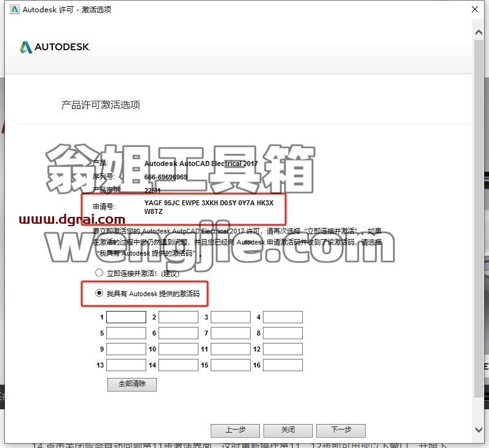Click activation code field 2
This screenshot has width=489, height=448.
[x=178, y=317]
